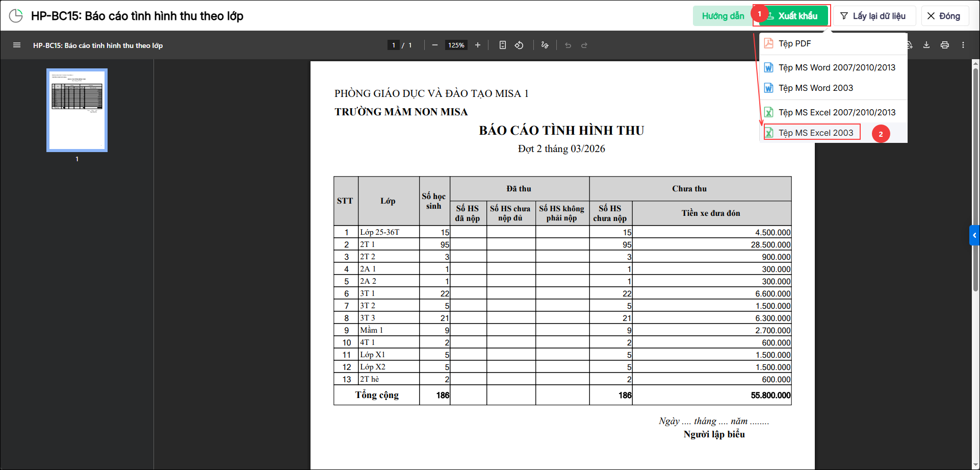Zoom out with the minus icon
The width and height of the screenshot is (980, 470).
tap(435, 45)
